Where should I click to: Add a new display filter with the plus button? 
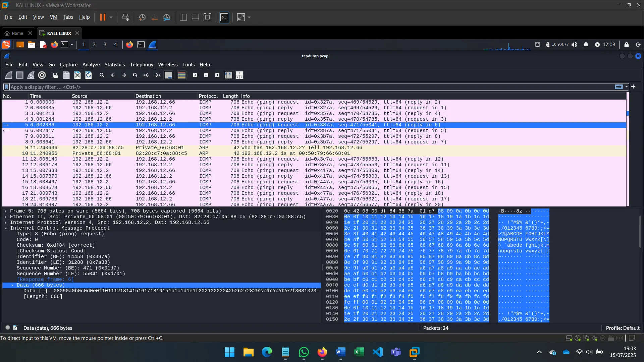click(634, 87)
